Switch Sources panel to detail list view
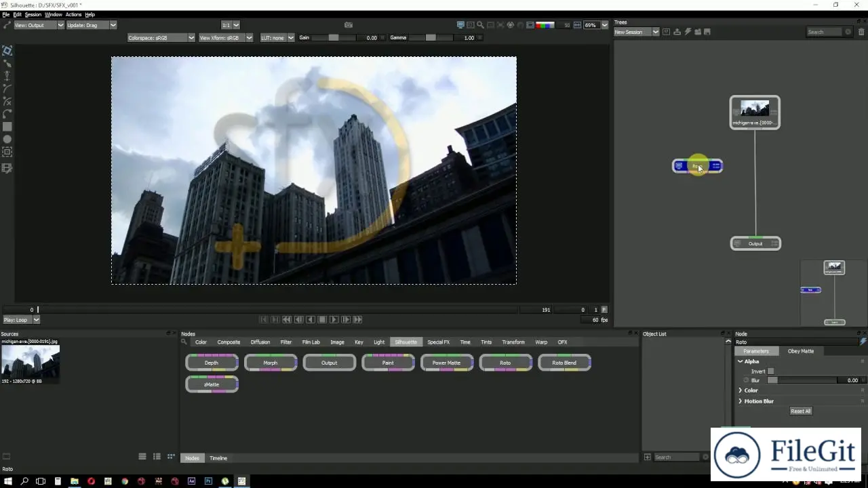Viewport: 868px width, 488px height. pyautogui.click(x=157, y=457)
